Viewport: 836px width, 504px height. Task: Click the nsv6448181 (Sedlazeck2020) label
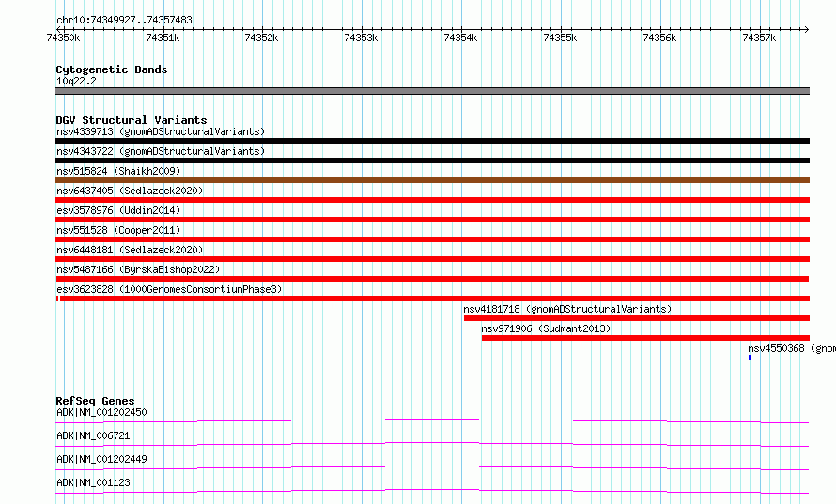(x=130, y=250)
